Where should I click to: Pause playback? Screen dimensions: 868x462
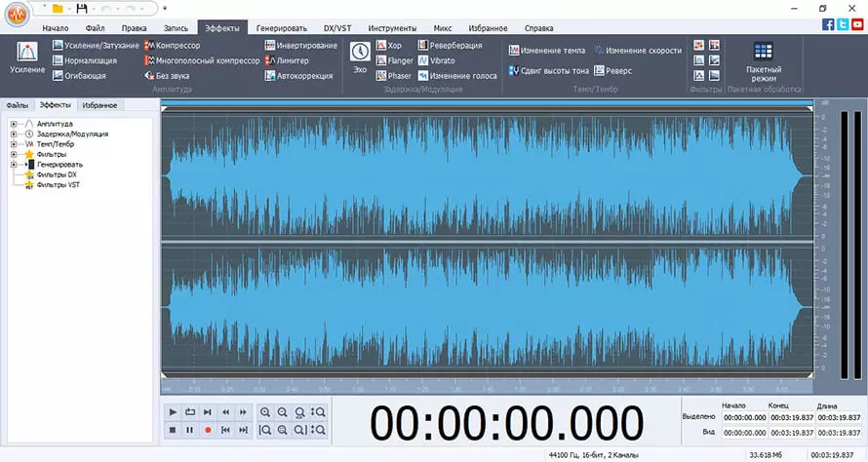[190, 430]
